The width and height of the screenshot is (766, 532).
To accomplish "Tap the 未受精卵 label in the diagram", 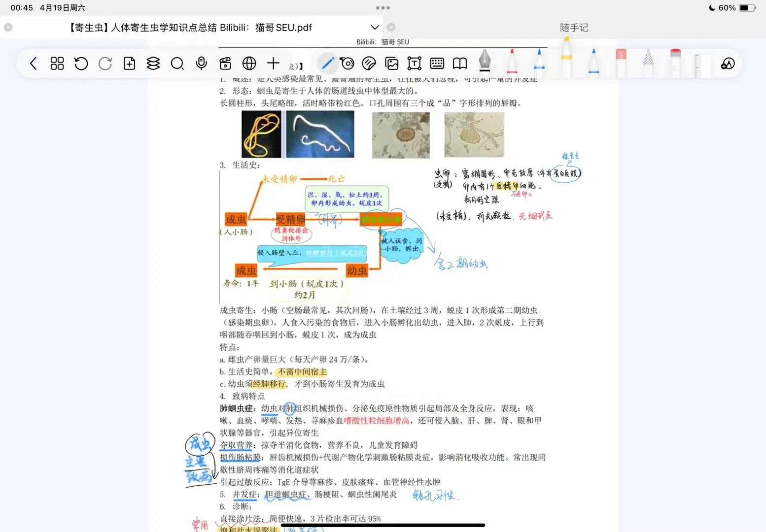I will [x=280, y=179].
